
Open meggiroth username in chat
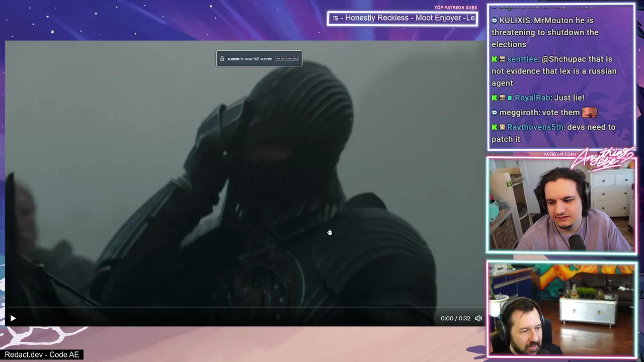point(519,112)
